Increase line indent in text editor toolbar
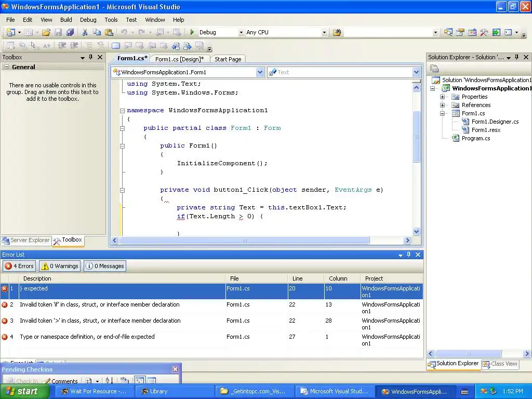The height and width of the screenshot is (399, 532). click(x=74, y=46)
